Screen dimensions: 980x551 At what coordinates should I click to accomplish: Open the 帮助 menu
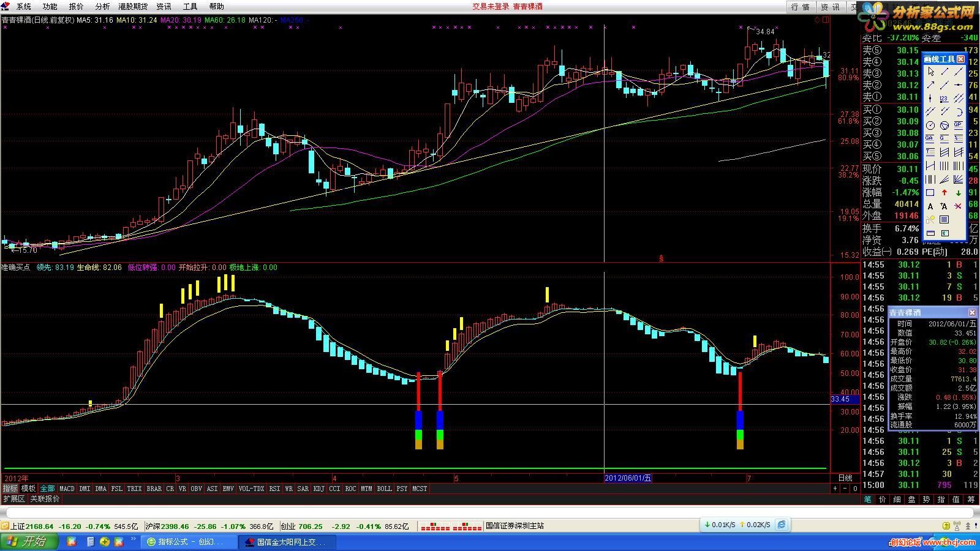pos(217,7)
